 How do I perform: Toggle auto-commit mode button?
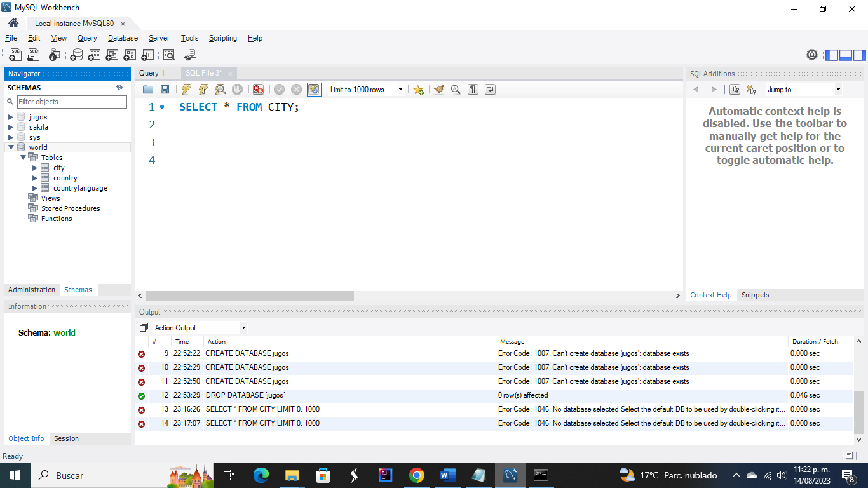point(314,90)
